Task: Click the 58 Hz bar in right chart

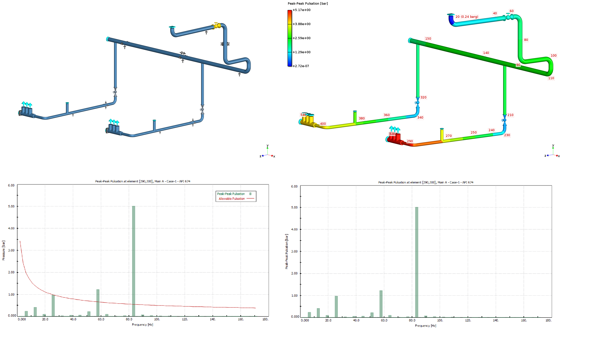Action: coord(381,303)
